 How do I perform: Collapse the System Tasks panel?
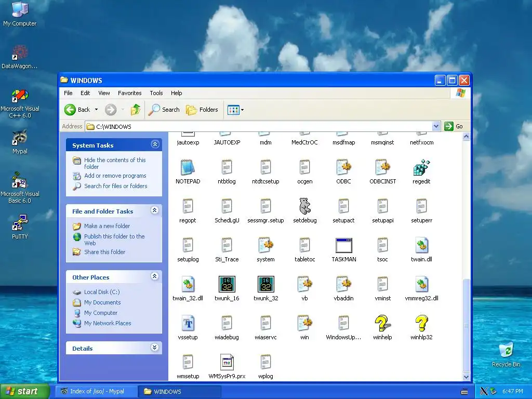pyautogui.click(x=155, y=144)
